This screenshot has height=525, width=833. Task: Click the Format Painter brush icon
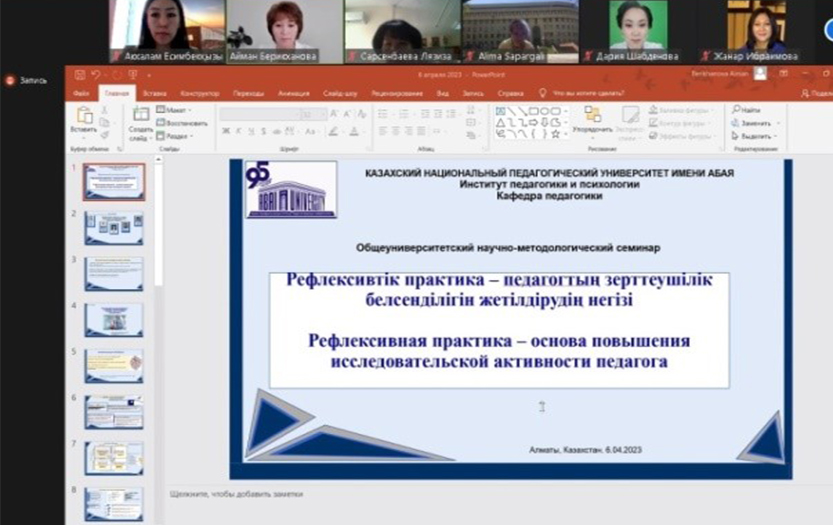[106, 134]
